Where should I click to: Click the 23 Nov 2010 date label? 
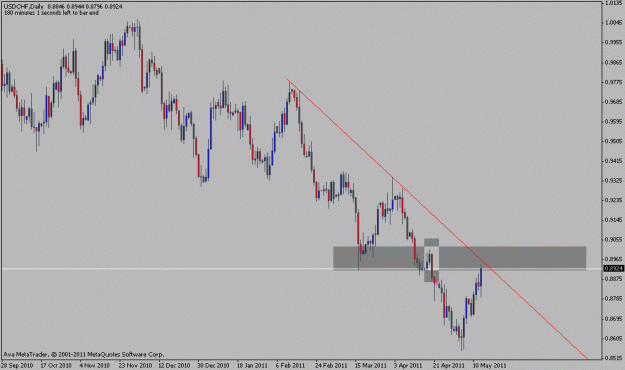135,365
